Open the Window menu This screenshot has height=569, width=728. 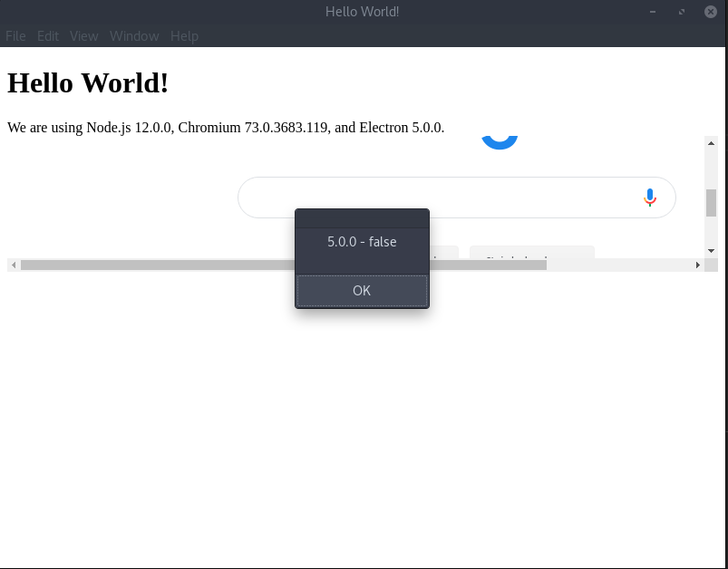tap(134, 36)
